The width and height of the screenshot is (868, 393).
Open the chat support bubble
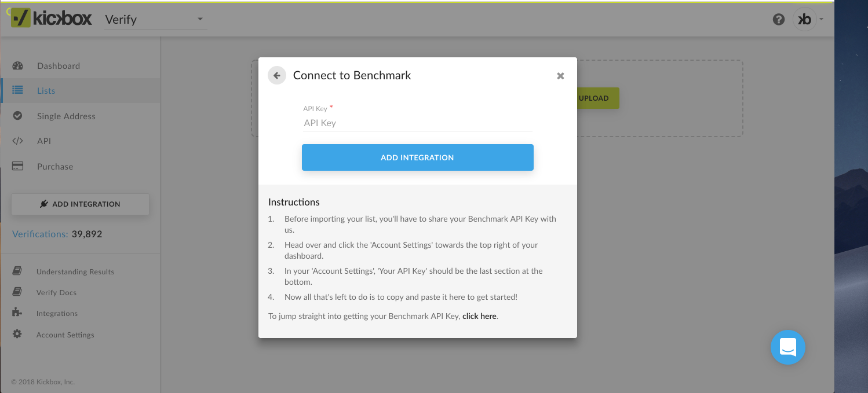788,347
